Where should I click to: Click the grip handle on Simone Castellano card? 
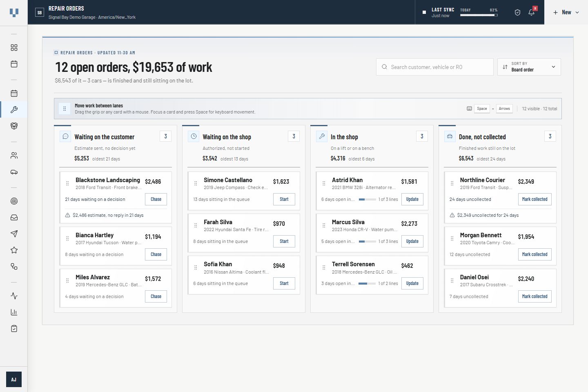point(196,183)
